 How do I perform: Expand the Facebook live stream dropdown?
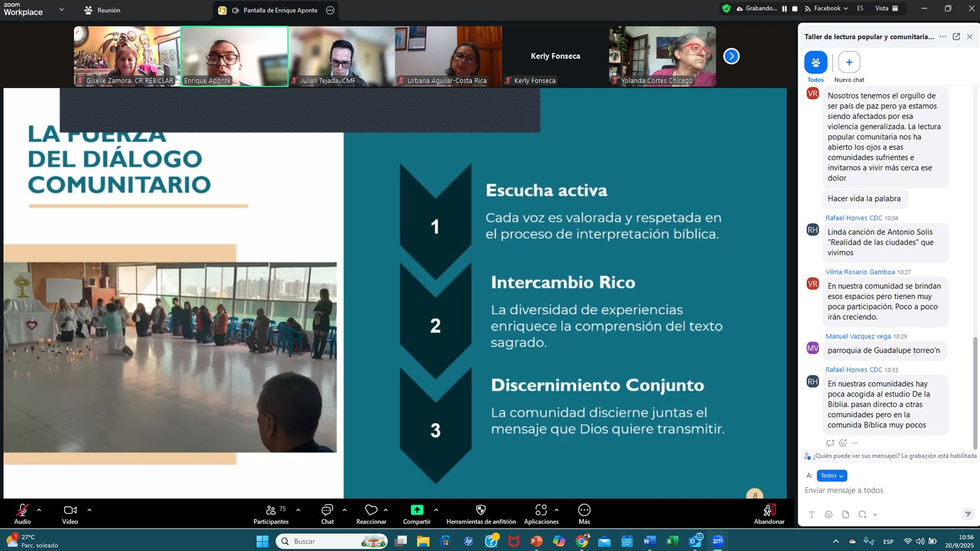pos(827,9)
